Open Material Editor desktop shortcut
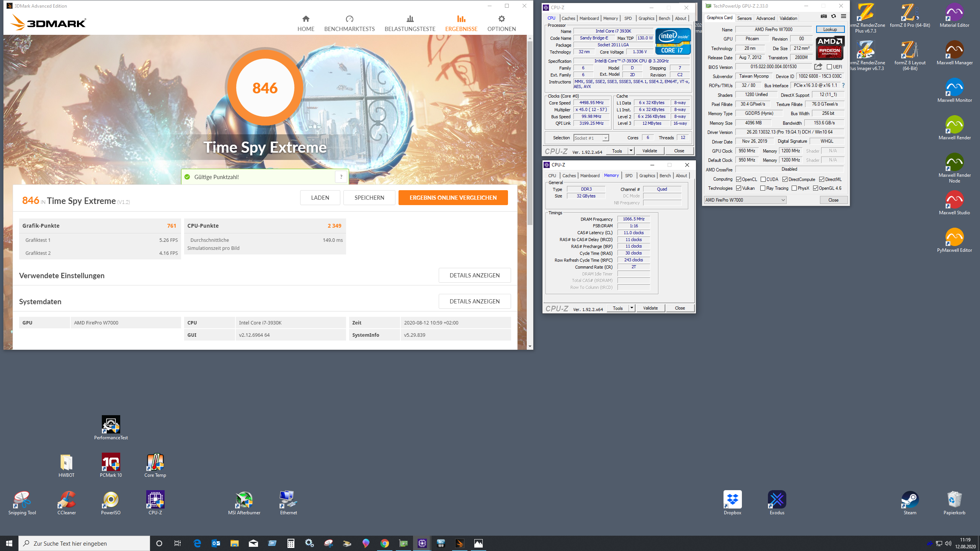The width and height of the screenshot is (980, 551). point(954,15)
